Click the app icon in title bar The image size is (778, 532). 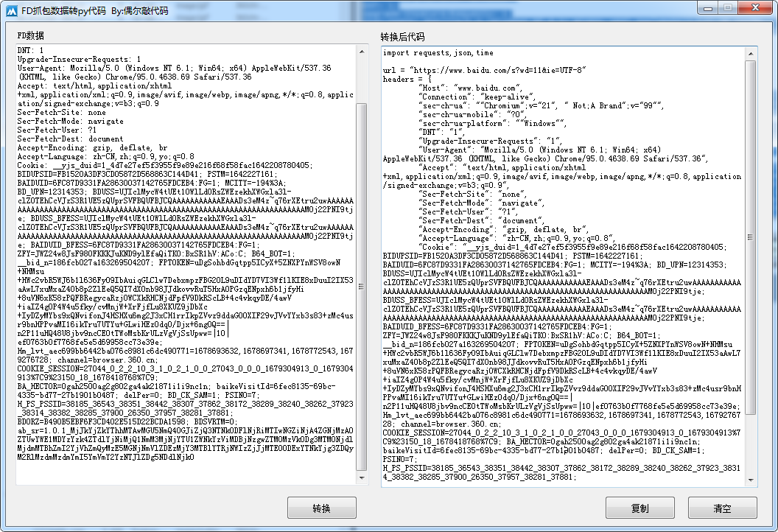click(12, 10)
